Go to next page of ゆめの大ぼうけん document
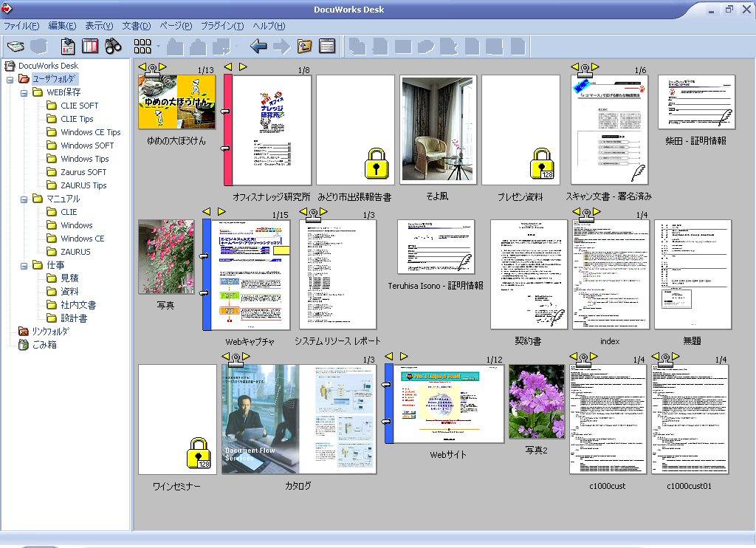 coord(163,67)
